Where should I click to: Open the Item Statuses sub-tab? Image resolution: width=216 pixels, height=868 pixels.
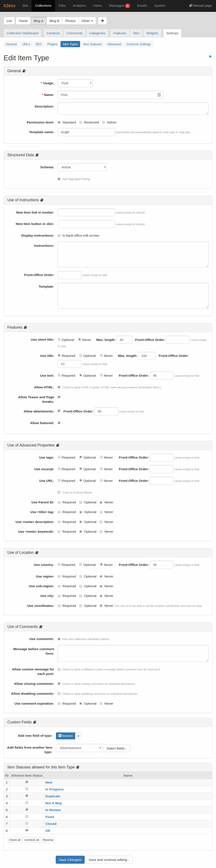(x=92, y=44)
